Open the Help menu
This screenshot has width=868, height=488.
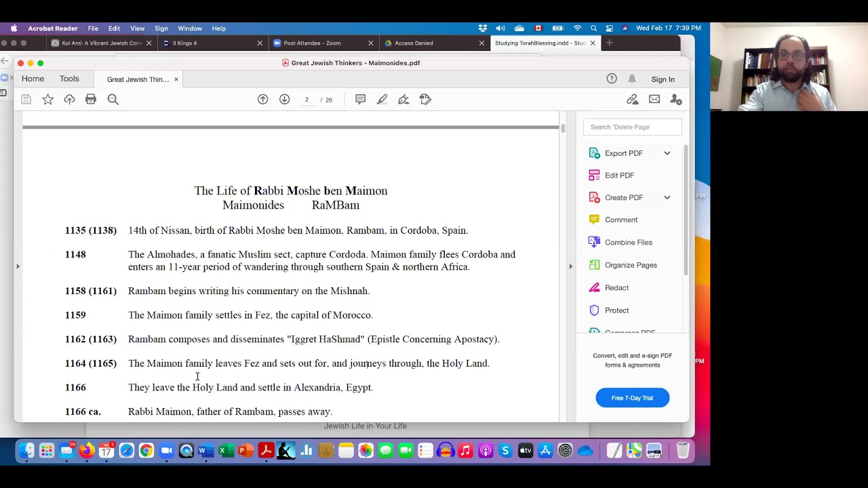(x=218, y=28)
